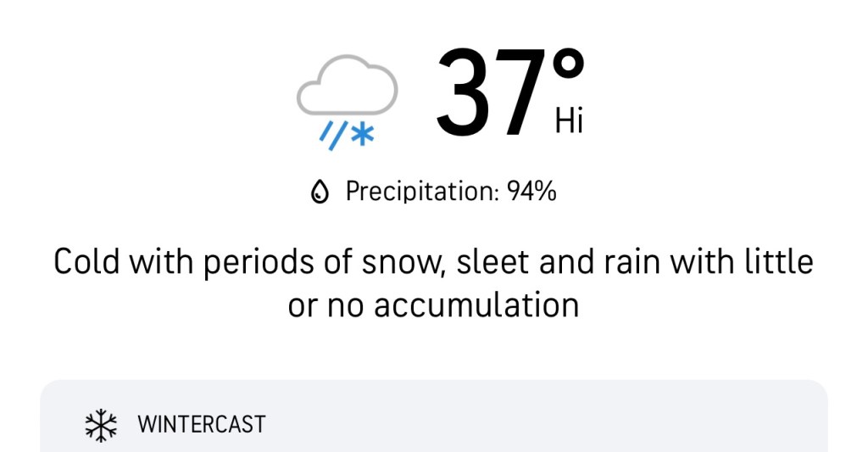Open the WINTERCAST section header
Viewport: 868px width, 452px height.
click(202, 424)
